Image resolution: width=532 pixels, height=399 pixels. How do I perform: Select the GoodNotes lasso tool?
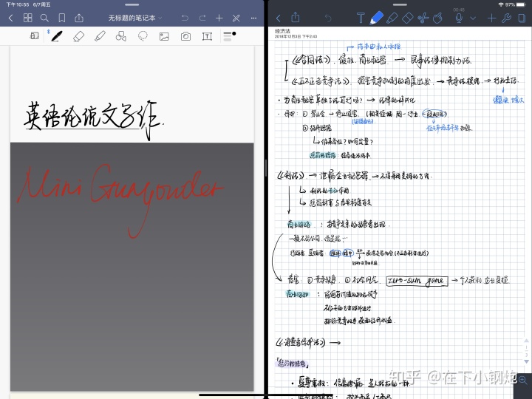(x=143, y=36)
